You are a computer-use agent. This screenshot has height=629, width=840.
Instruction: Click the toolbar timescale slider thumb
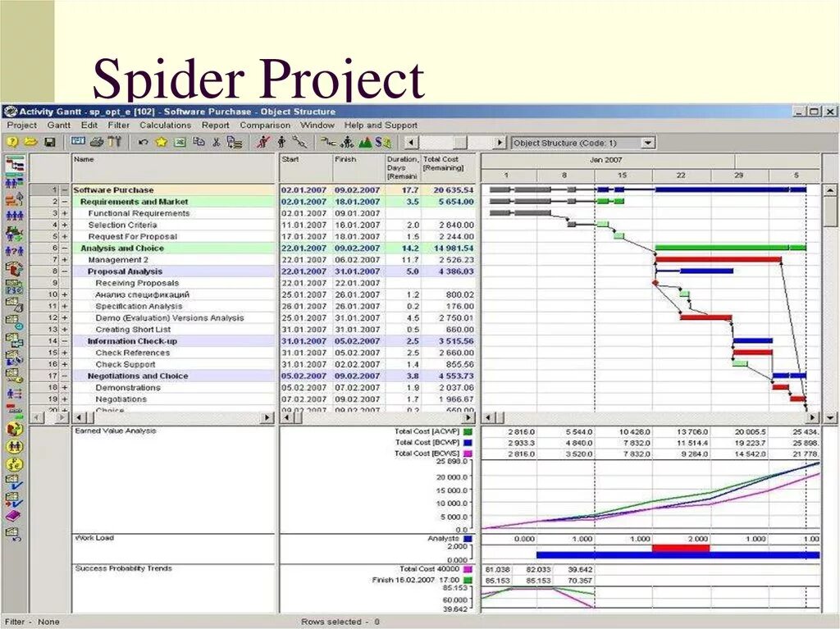point(460,143)
